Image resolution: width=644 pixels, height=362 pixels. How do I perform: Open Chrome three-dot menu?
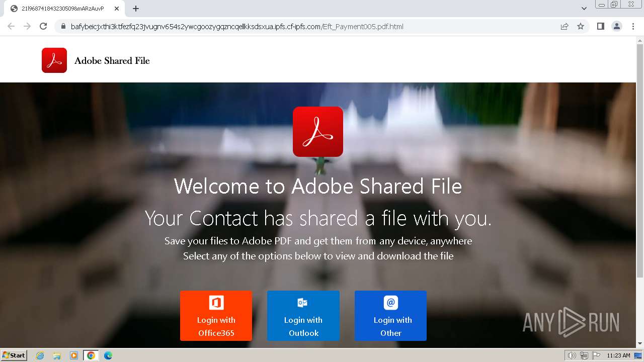click(633, 26)
